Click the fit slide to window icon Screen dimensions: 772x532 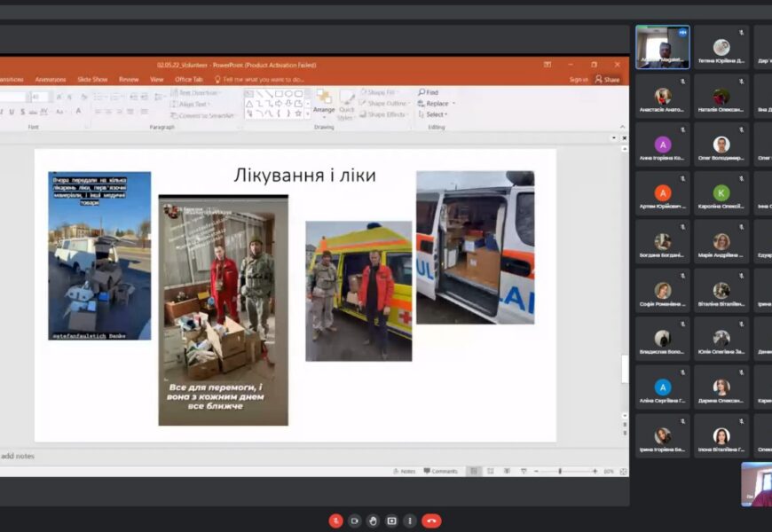tap(623, 471)
